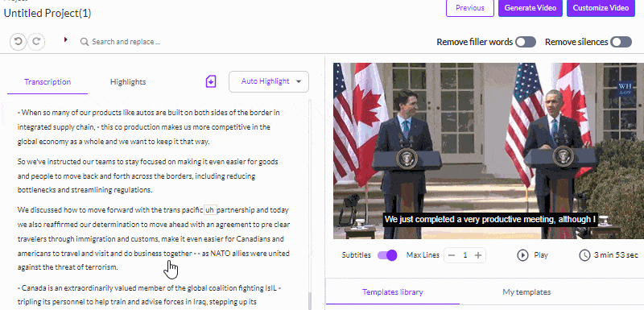Click the redo arrow icon
Viewport: 644px width, 310px height.
(36, 42)
